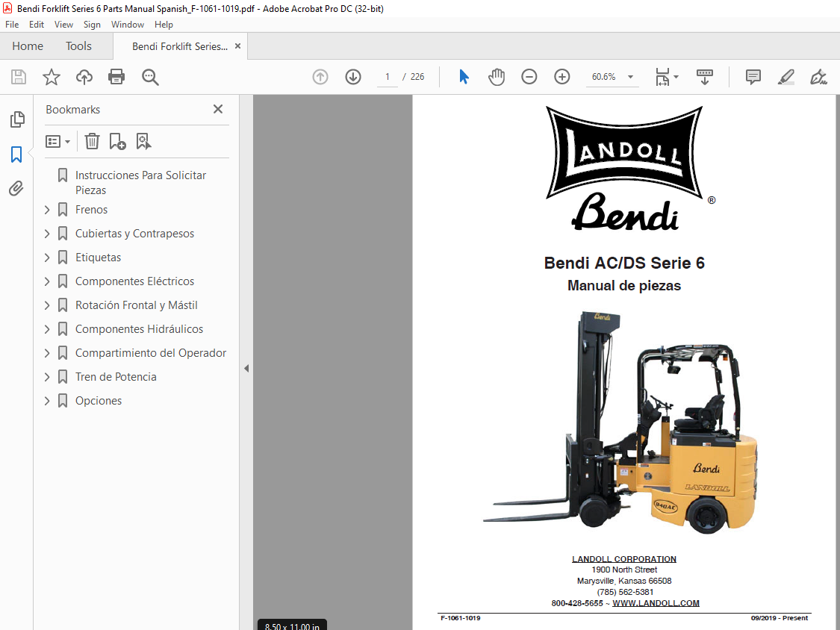The width and height of the screenshot is (840, 630).
Task: Click the upload to cloud icon
Action: pyautogui.click(x=84, y=77)
